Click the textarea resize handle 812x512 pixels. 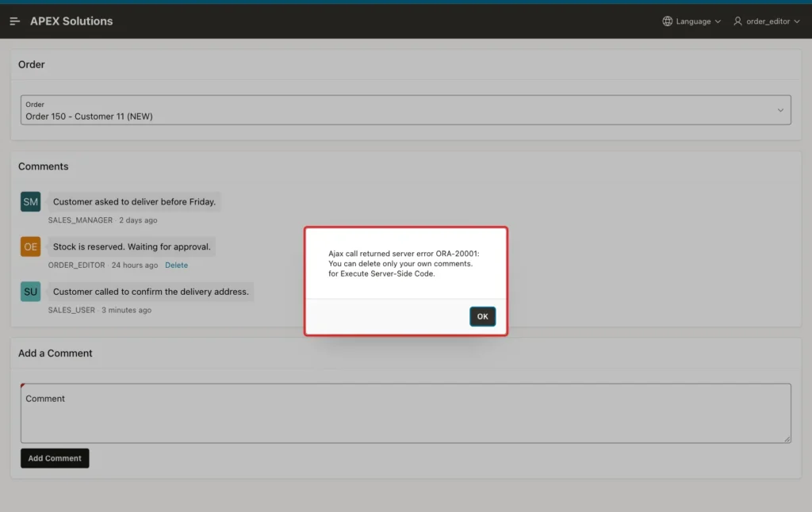click(787, 438)
